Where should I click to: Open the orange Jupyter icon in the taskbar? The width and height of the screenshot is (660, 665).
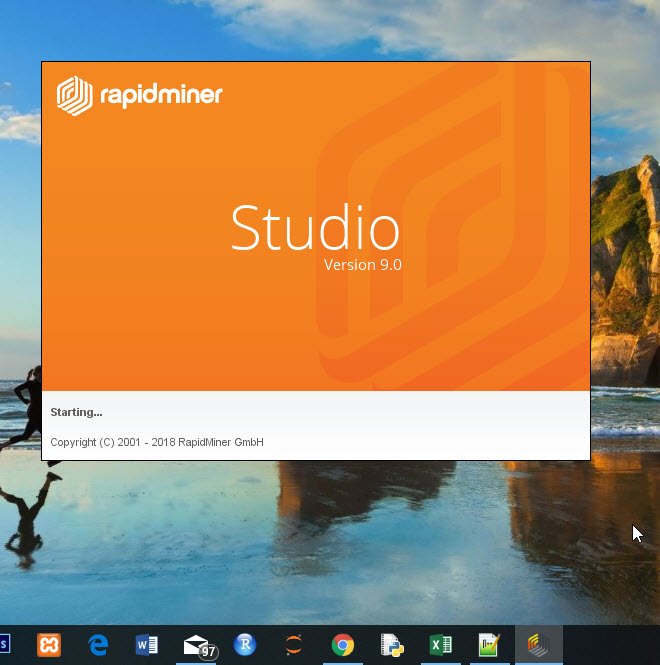(294, 645)
